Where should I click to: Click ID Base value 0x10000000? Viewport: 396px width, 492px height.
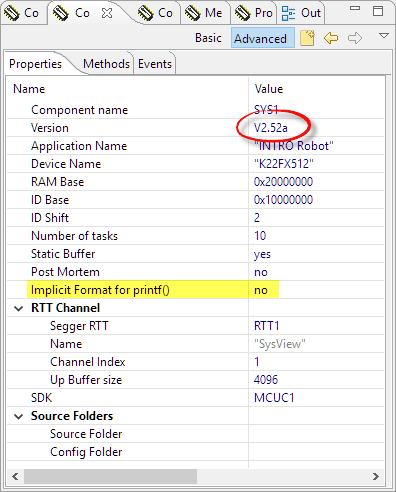coord(283,200)
